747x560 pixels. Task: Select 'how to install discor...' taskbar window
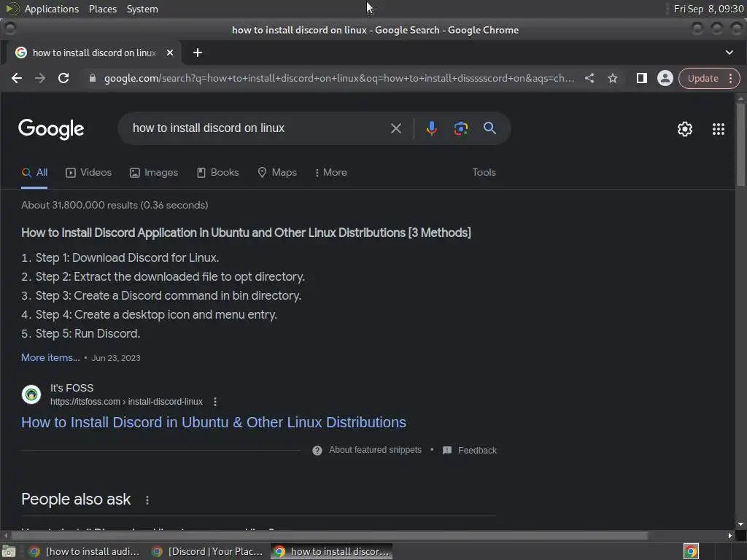[332, 551]
